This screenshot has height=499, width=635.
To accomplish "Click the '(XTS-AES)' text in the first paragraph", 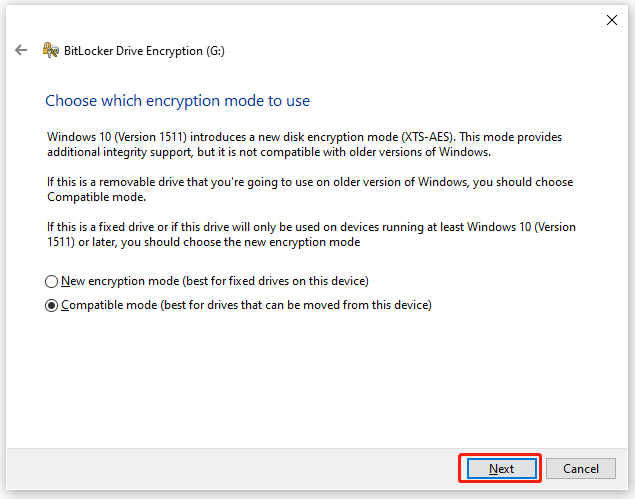I will 428,137.
